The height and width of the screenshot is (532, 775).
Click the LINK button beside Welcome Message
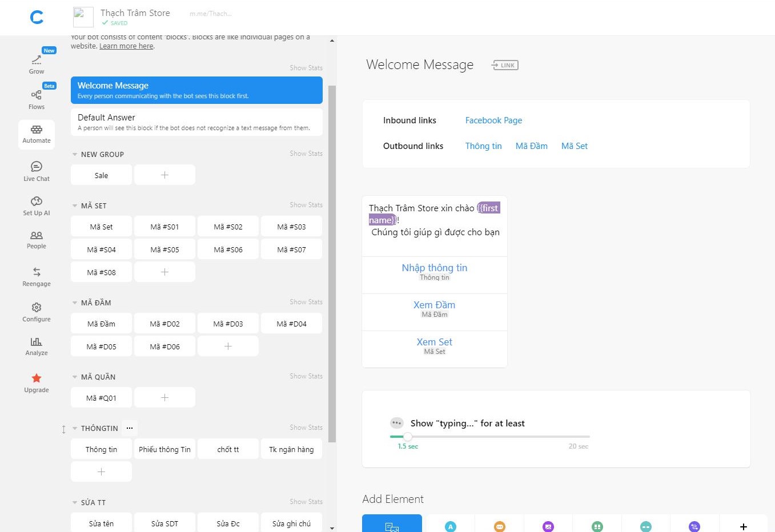(505, 65)
